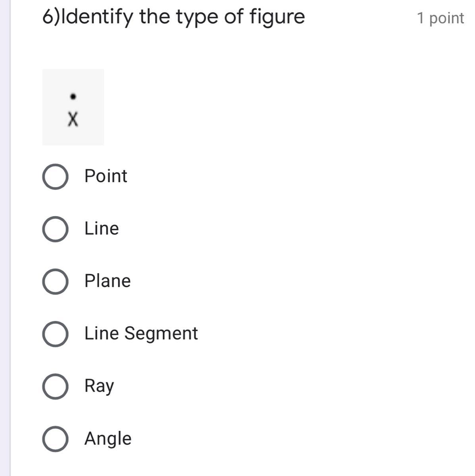Click the lavender left margin strip
Viewport: 475px width, 476px height.
coord(5,238)
